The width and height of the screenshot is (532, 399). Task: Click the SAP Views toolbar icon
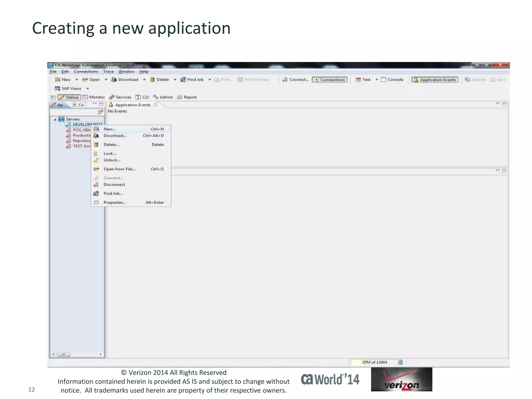[57, 89]
